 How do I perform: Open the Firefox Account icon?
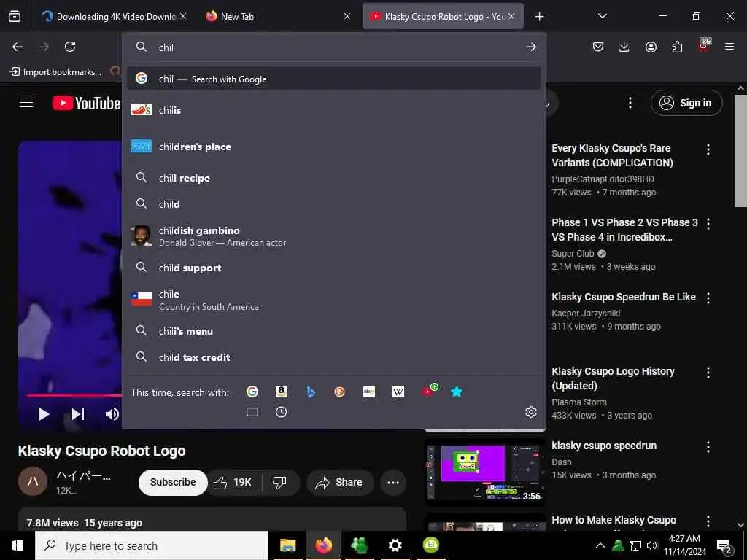click(x=651, y=47)
